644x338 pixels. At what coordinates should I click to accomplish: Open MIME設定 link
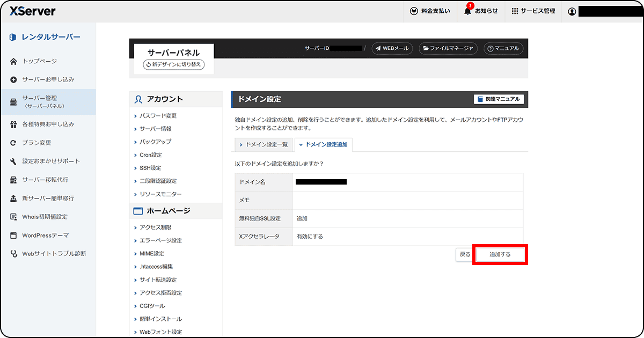coord(152,253)
